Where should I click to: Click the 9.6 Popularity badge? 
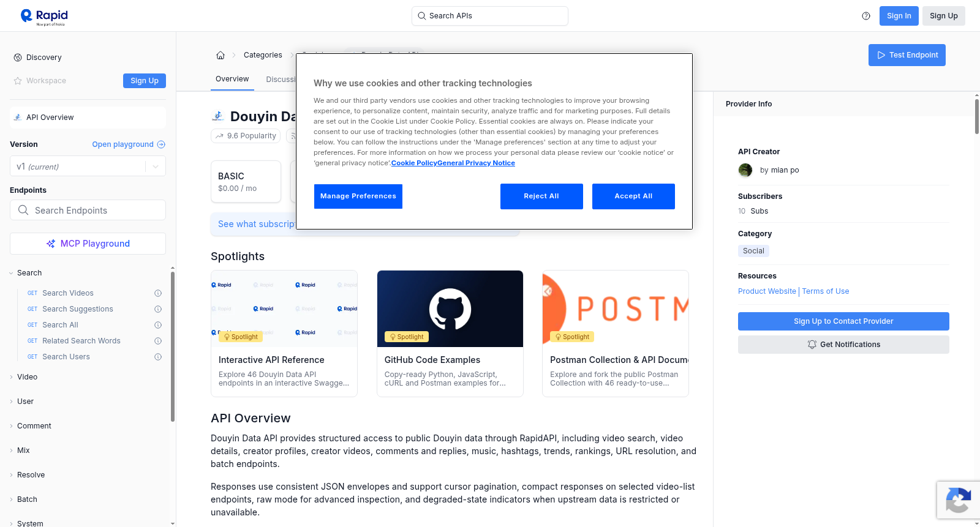[x=246, y=136]
